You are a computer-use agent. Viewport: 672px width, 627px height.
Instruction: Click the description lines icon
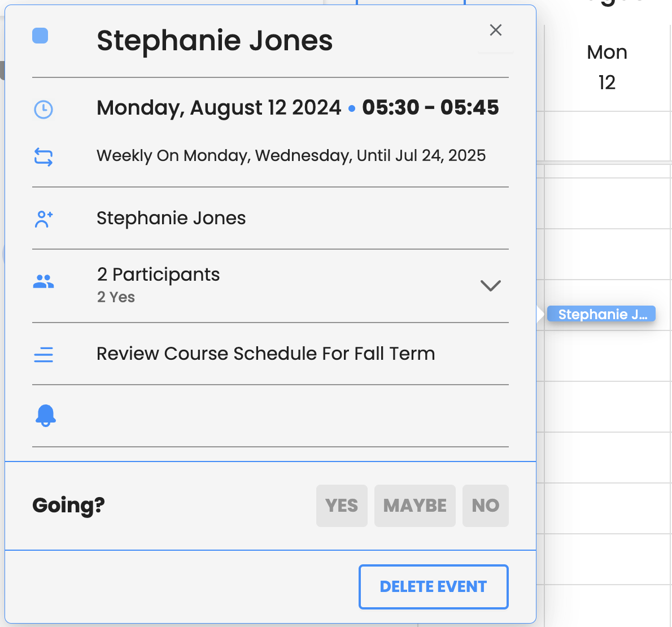(x=43, y=355)
